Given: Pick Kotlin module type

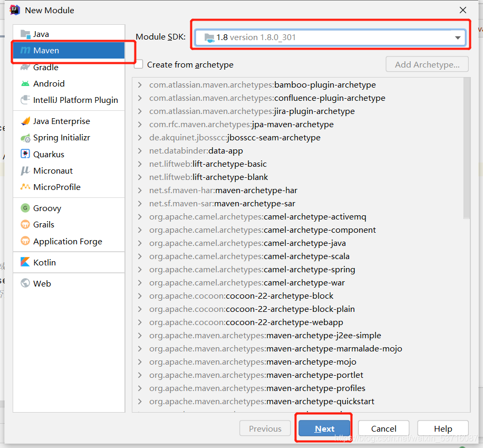Looking at the screenshot, I should [69, 262].
